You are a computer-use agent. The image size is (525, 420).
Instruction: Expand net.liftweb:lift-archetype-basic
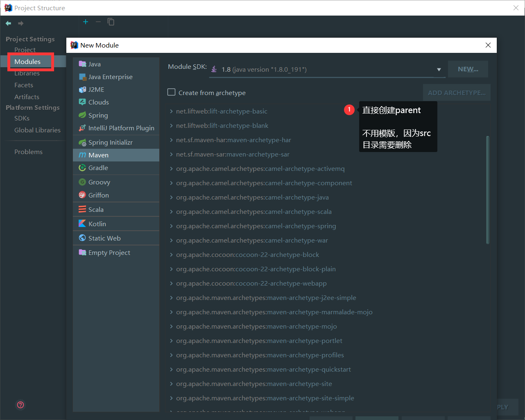point(171,111)
